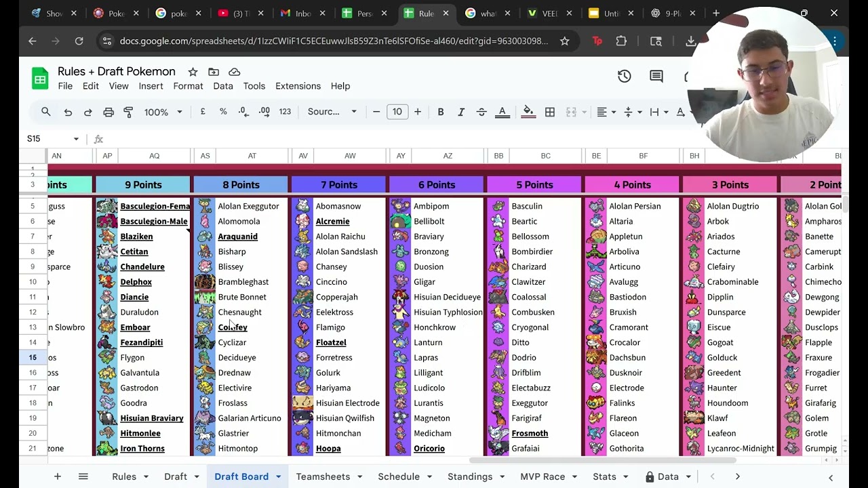The width and height of the screenshot is (868, 488).
Task: Open horizontal align options
Action: (606, 112)
